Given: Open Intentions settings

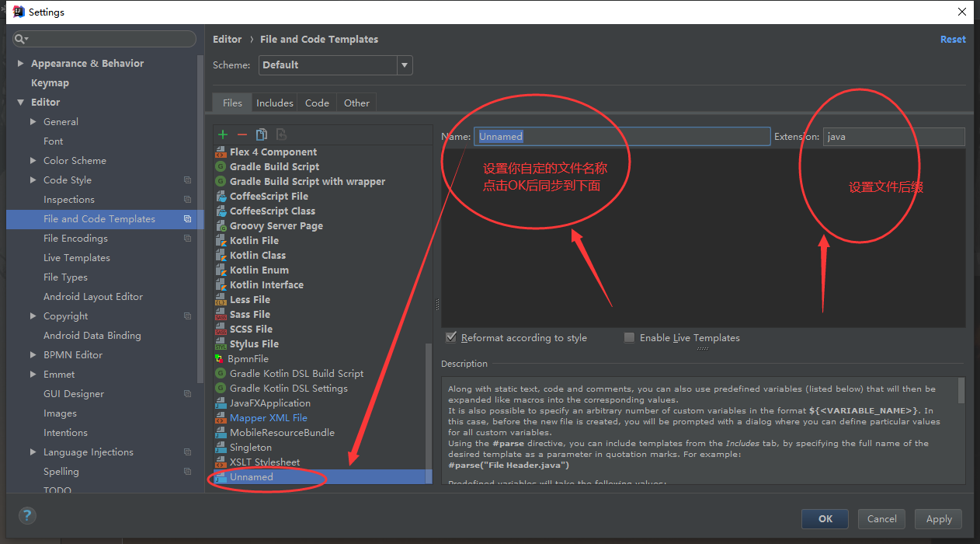Looking at the screenshot, I should pos(65,433).
